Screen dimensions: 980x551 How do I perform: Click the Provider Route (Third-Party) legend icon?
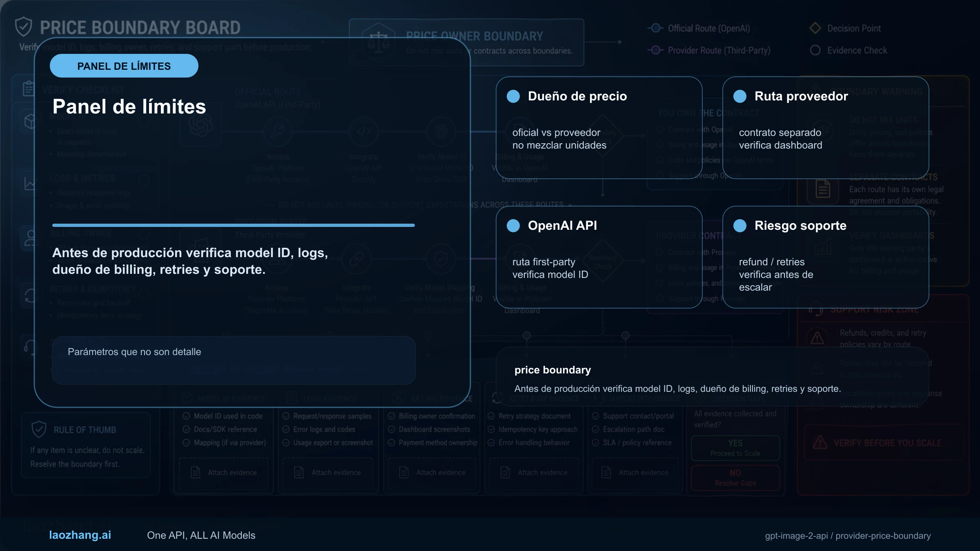pyautogui.click(x=655, y=50)
